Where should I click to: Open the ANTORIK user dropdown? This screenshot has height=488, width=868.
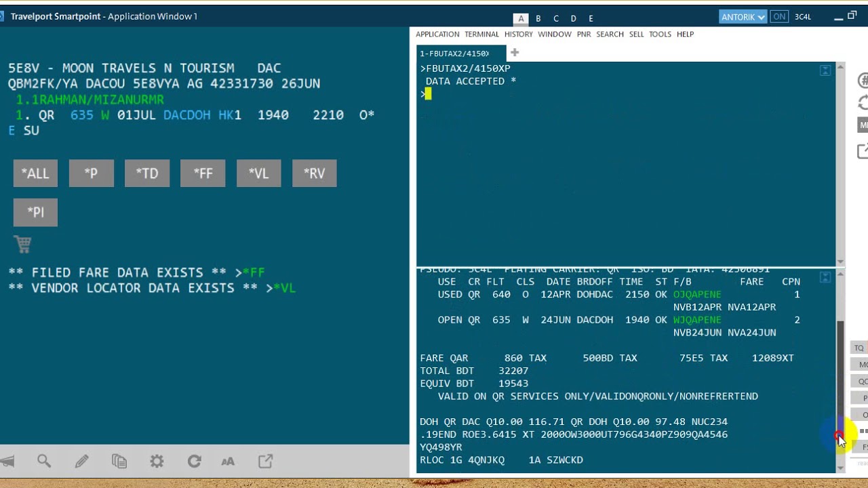(x=743, y=17)
